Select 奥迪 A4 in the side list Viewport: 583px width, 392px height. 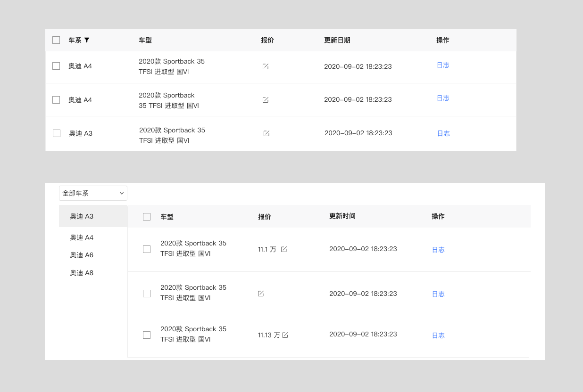82,237
